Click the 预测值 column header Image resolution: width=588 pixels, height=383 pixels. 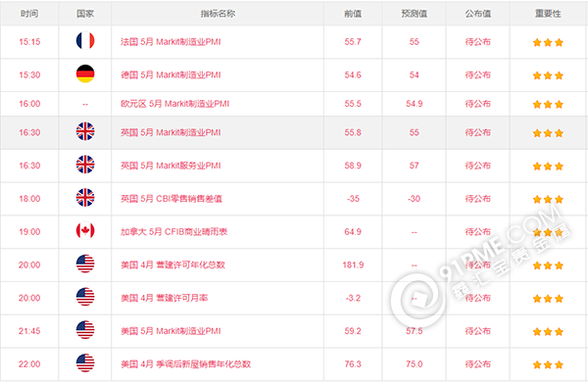pyautogui.click(x=414, y=14)
